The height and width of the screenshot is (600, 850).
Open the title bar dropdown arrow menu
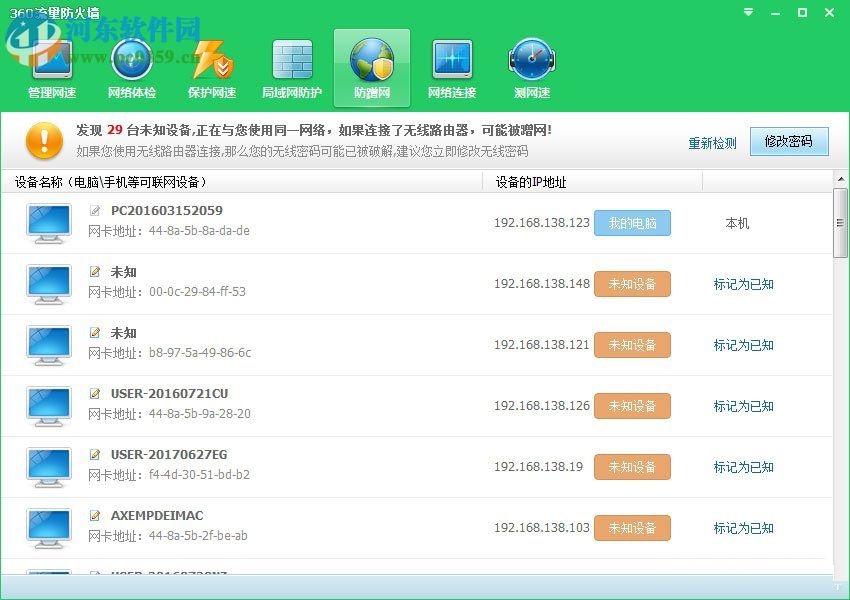(x=747, y=13)
